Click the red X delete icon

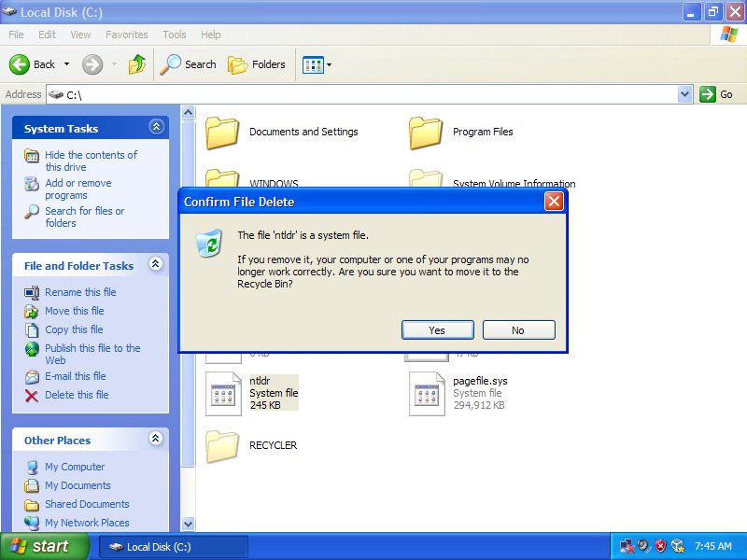32,395
